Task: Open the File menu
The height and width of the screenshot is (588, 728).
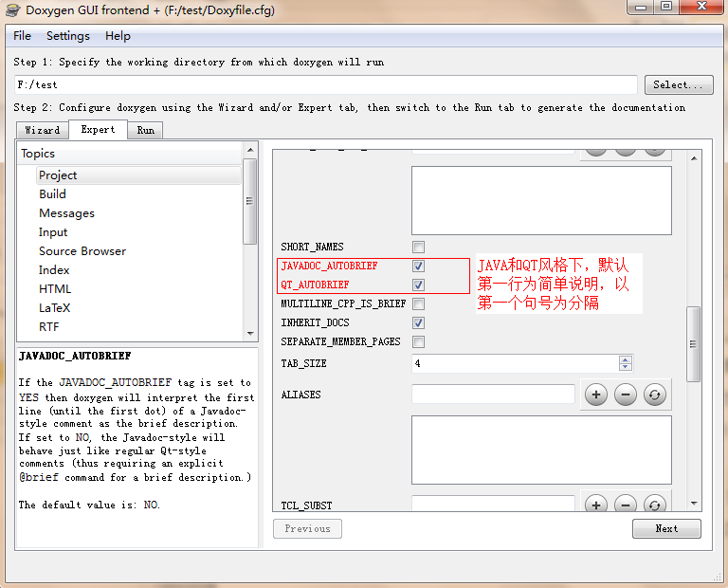Action: [23, 36]
